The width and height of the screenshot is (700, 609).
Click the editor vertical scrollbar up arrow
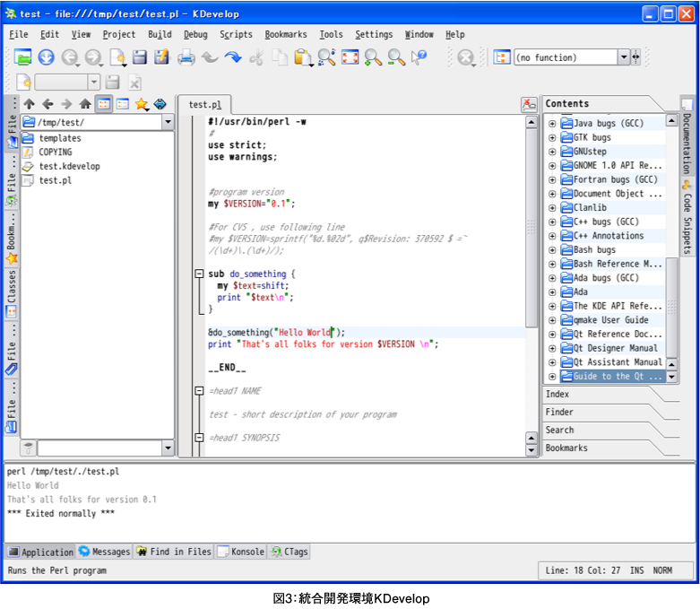(531, 122)
